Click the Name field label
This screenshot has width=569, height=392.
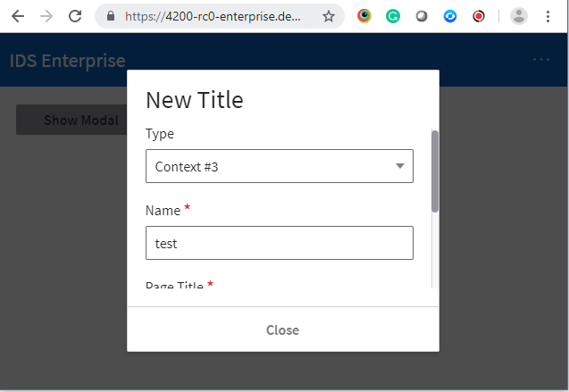(163, 211)
